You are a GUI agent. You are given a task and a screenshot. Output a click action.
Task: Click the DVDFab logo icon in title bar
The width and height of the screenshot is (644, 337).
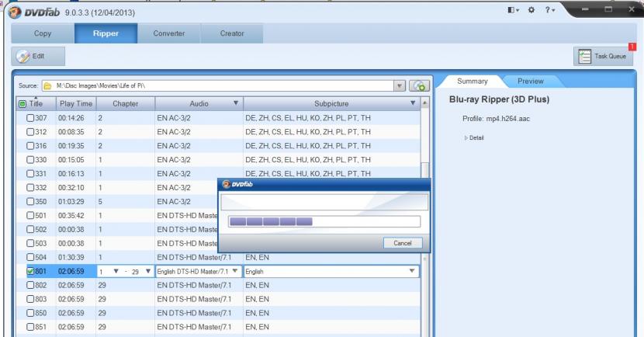point(15,12)
